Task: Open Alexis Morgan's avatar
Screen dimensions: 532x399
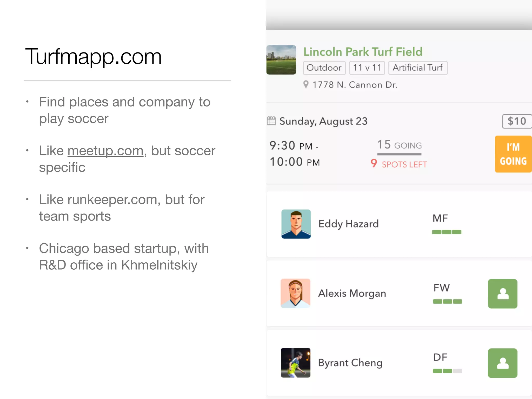Action: pyautogui.click(x=295, y=293)
